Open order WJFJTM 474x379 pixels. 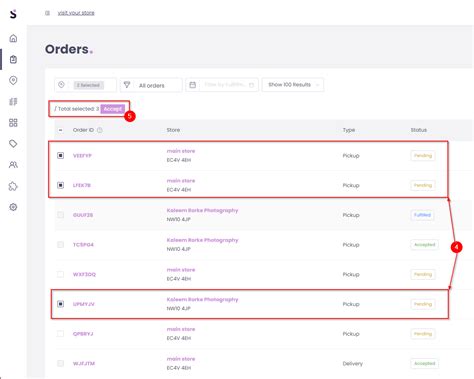84,363
